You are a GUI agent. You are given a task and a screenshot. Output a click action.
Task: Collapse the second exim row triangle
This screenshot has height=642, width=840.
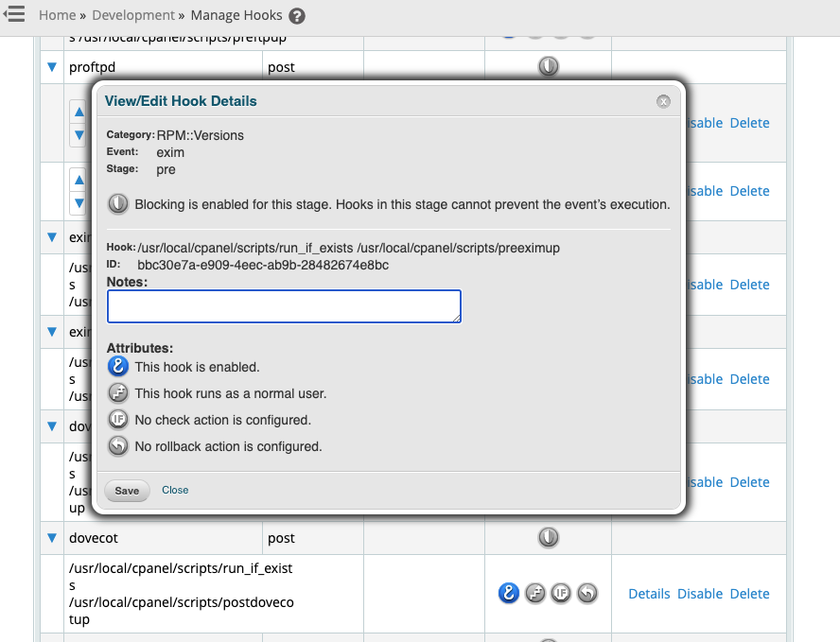[52, 332]
